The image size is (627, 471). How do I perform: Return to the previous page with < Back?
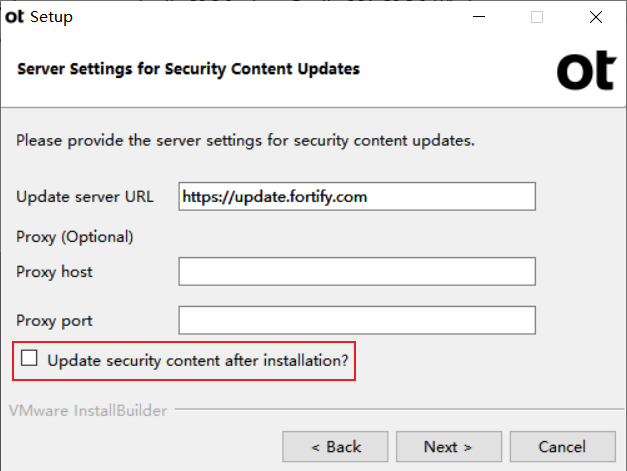pos(335,447)
